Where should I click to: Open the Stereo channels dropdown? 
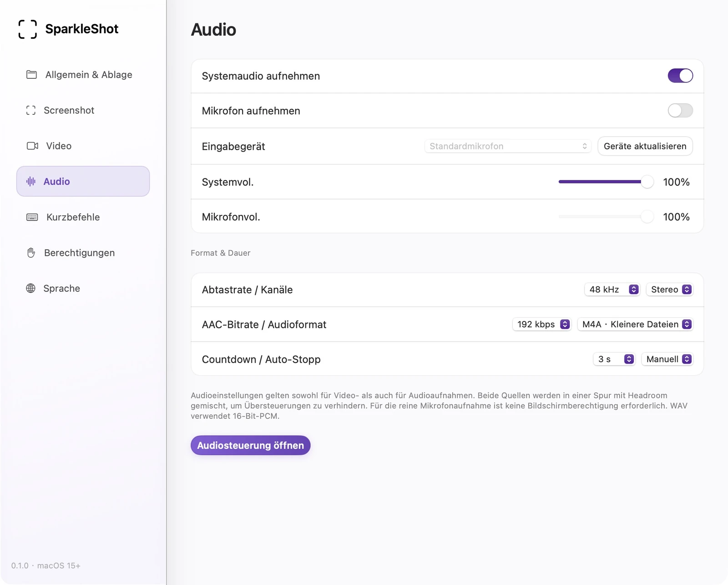click(670, 290)
